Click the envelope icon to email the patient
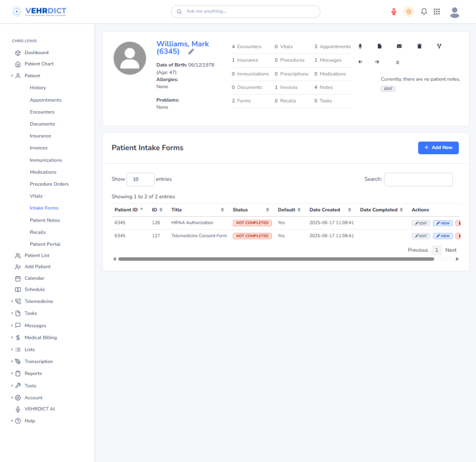The height and width of the screenshot is (462, 476). (399, 45)
